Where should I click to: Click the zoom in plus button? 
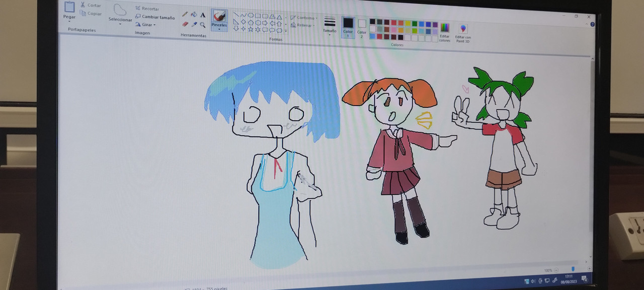[590, 268]
